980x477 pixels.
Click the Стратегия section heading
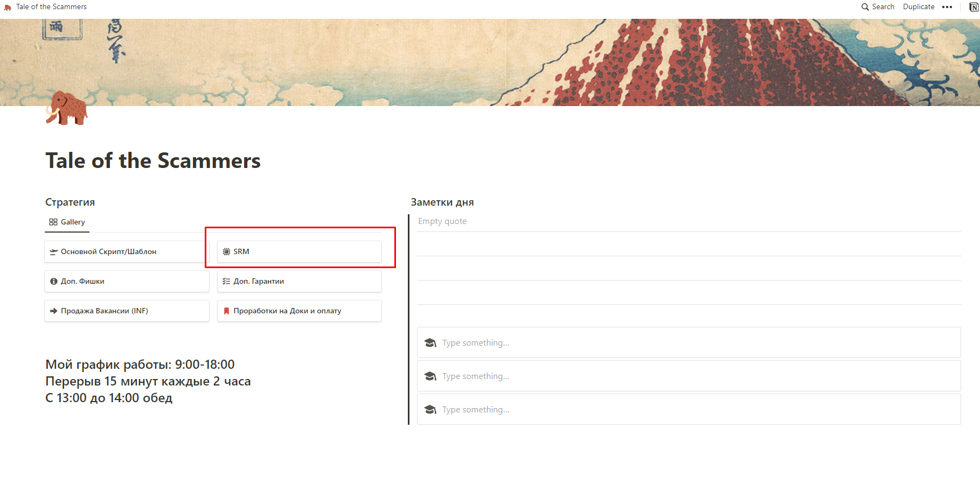[70, 202]
